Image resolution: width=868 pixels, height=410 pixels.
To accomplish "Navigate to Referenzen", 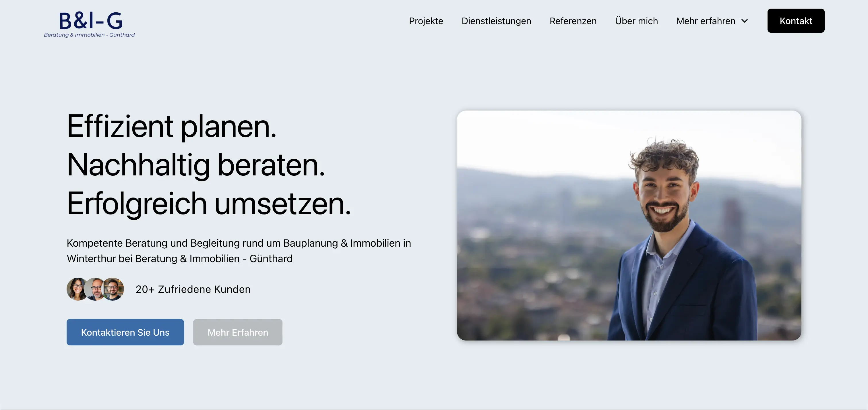I will click(573, 21).
